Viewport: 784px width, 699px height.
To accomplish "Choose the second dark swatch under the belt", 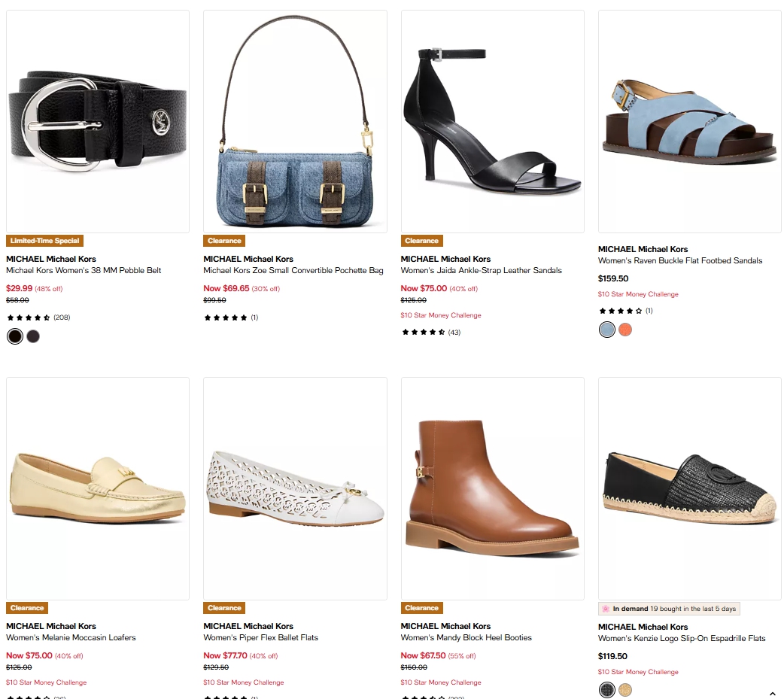I will (33, 336).
